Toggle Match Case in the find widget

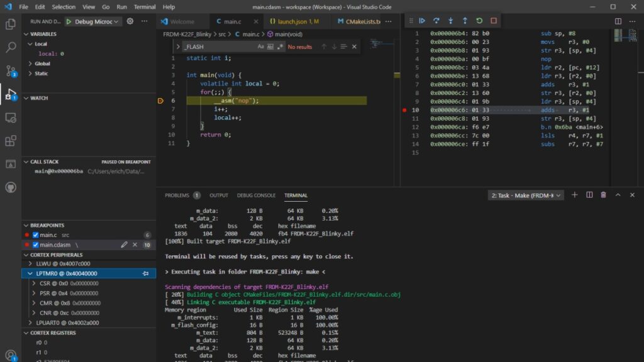coord(261,47)
